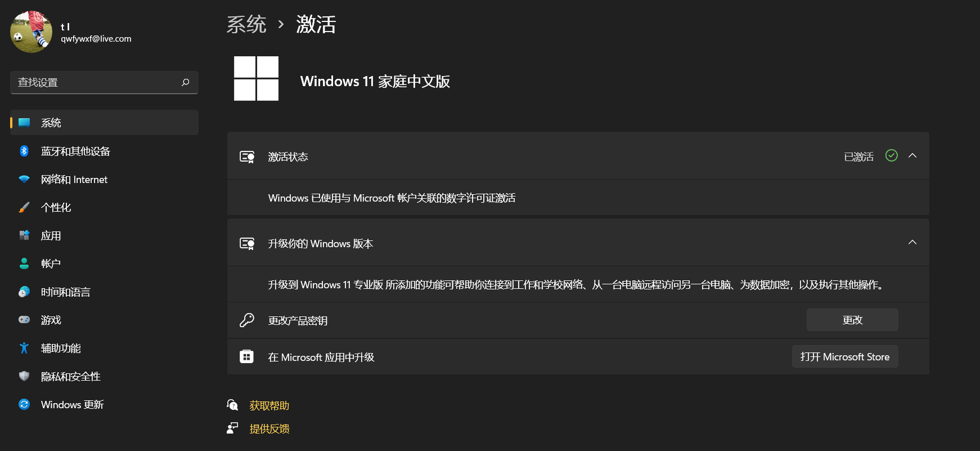Click the 激活 breadcrumb title

pos(316,24)
